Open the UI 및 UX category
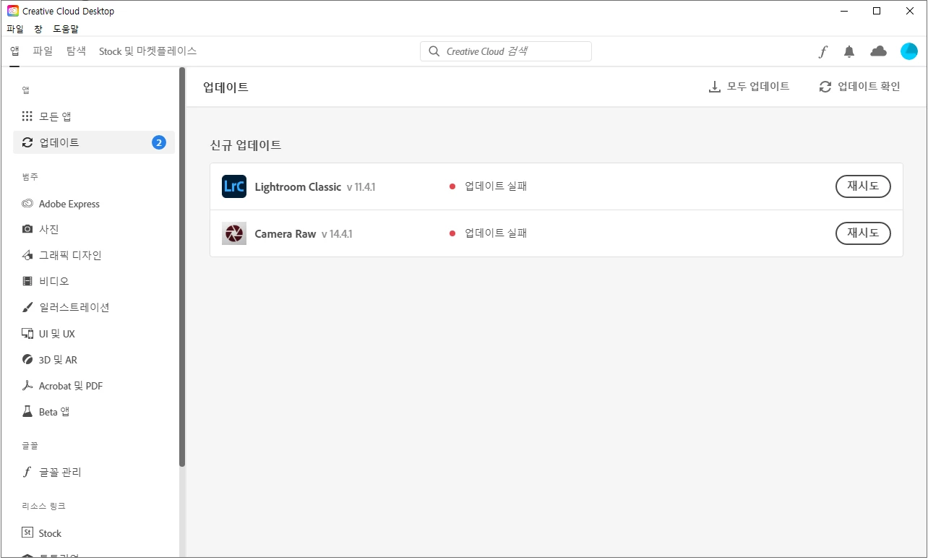Screen dimensions: 928x560 [94, 334]
